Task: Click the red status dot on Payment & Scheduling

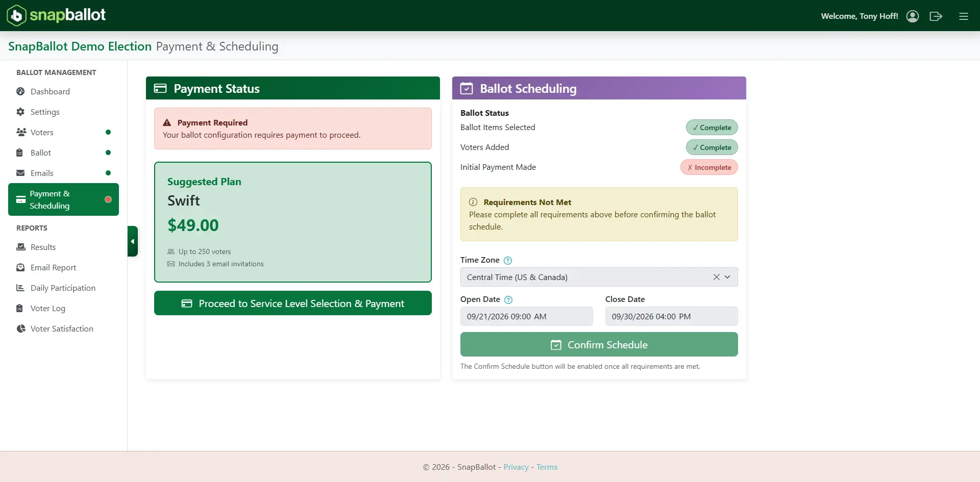Action: tap(108, 199)
